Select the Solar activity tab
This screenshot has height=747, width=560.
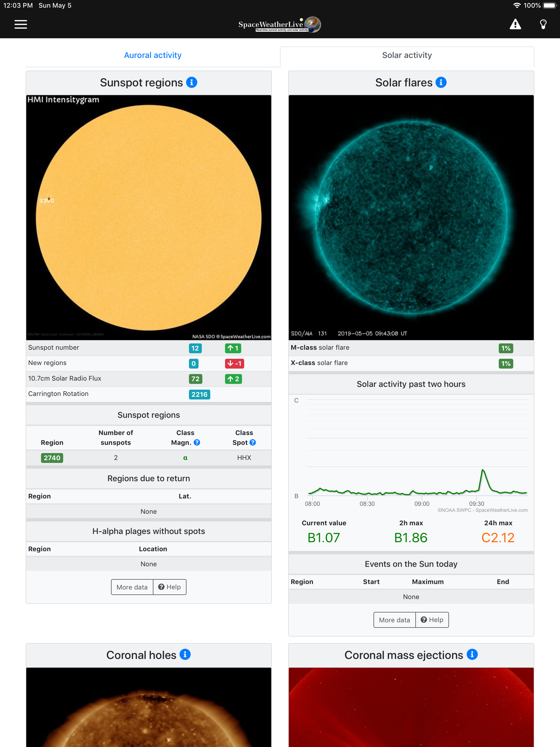pos(407,56)
